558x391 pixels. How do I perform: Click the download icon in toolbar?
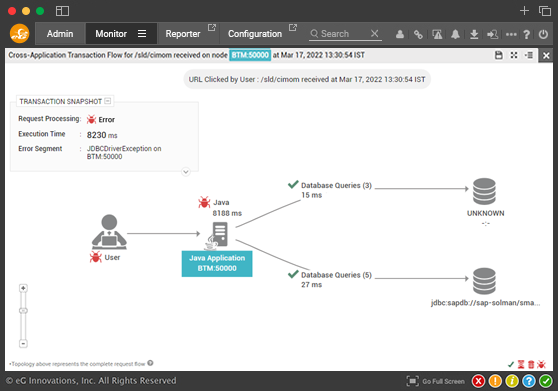(x=474, y=34)
